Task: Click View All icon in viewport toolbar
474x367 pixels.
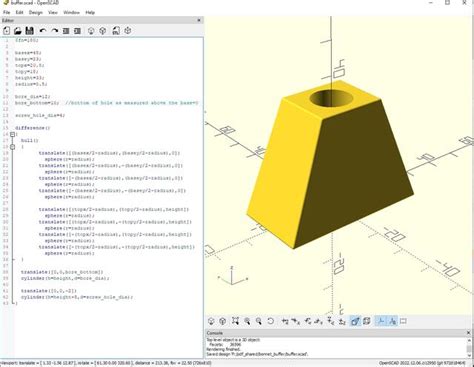Action: pyautogui.click(x=235, y=321)
